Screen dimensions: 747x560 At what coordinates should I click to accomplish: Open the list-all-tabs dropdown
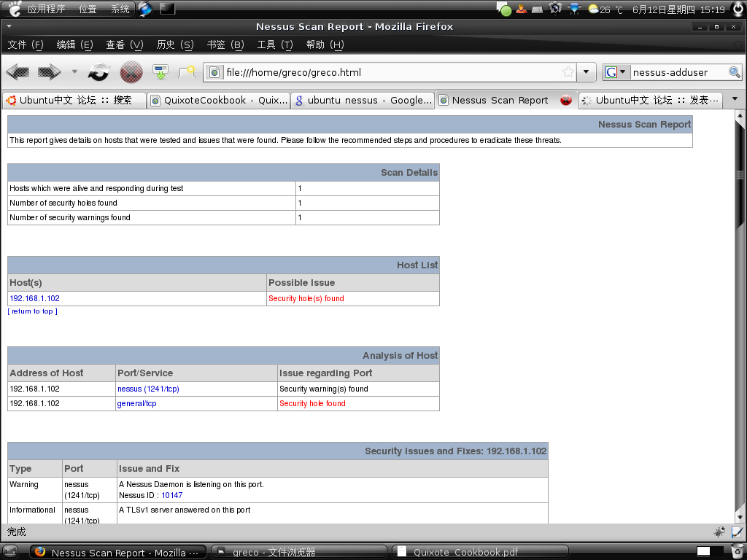pos(735,99)
